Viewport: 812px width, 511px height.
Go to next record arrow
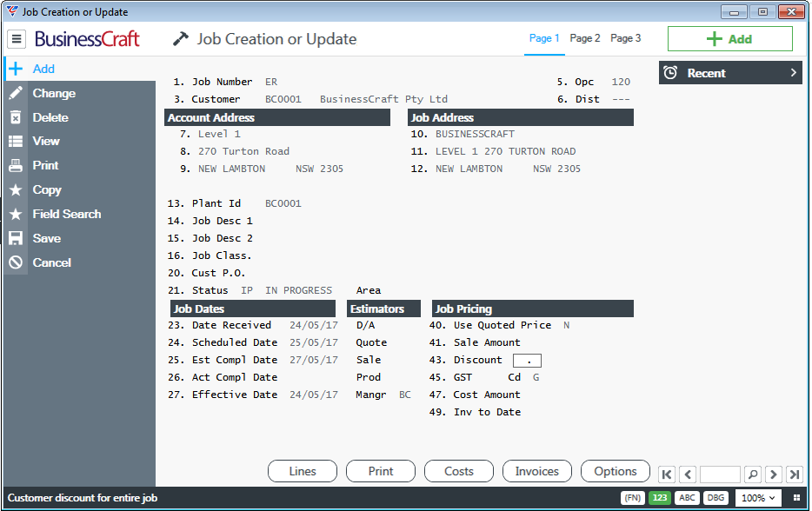774,474
